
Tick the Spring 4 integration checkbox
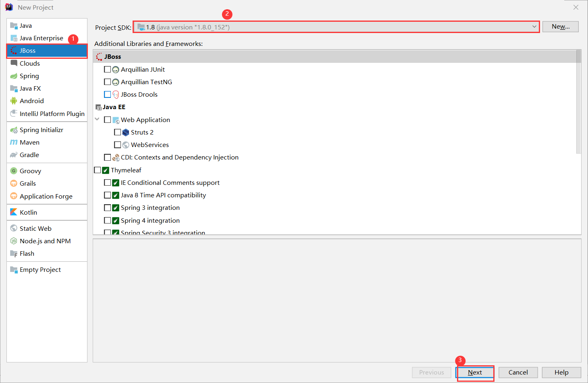(x=107, y=220)
